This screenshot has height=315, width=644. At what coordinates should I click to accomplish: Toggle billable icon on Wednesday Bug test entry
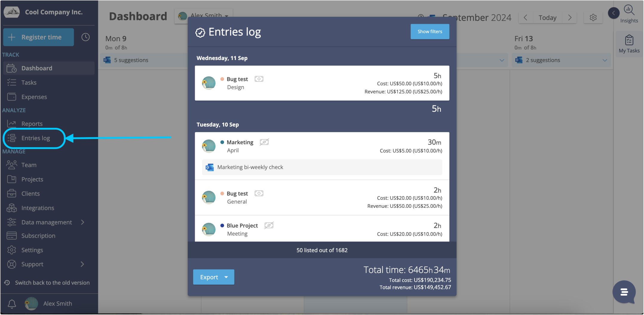259,79
